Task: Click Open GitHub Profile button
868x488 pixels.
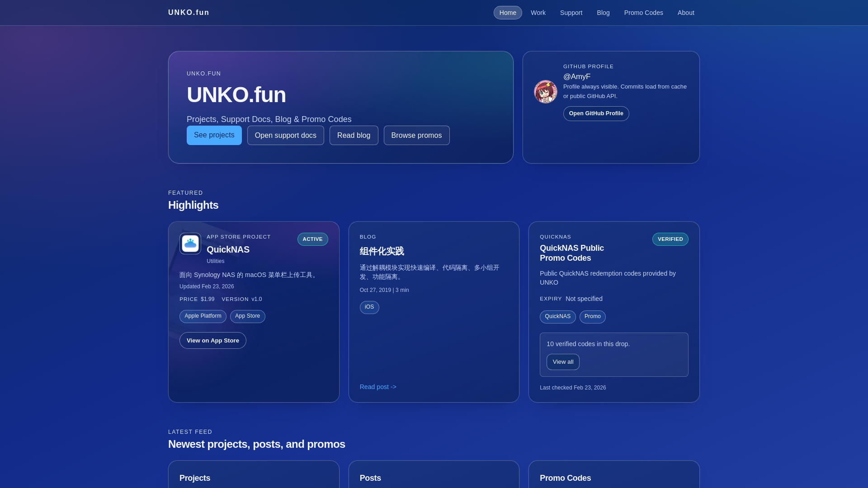Action: click(596, 113)
